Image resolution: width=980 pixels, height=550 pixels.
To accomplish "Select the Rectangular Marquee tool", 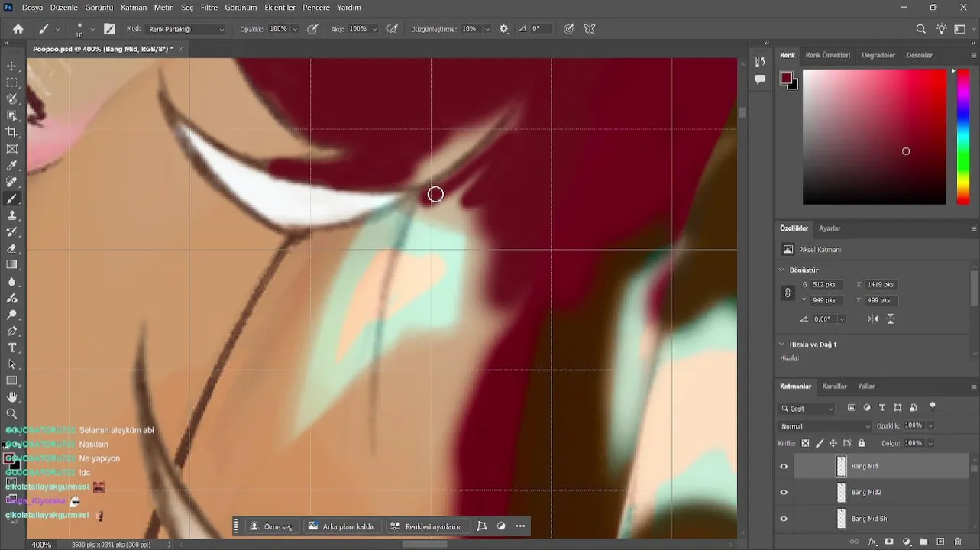I will click(11, 82).
